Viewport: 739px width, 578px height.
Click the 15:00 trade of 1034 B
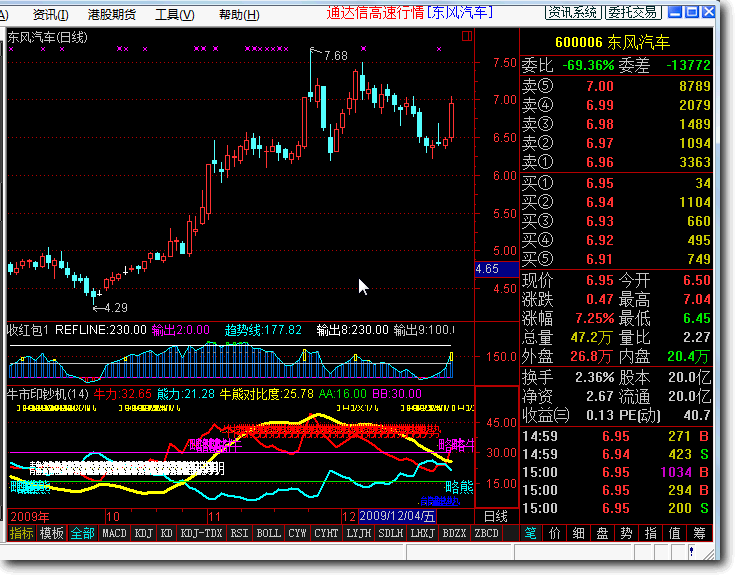(616, 472)
